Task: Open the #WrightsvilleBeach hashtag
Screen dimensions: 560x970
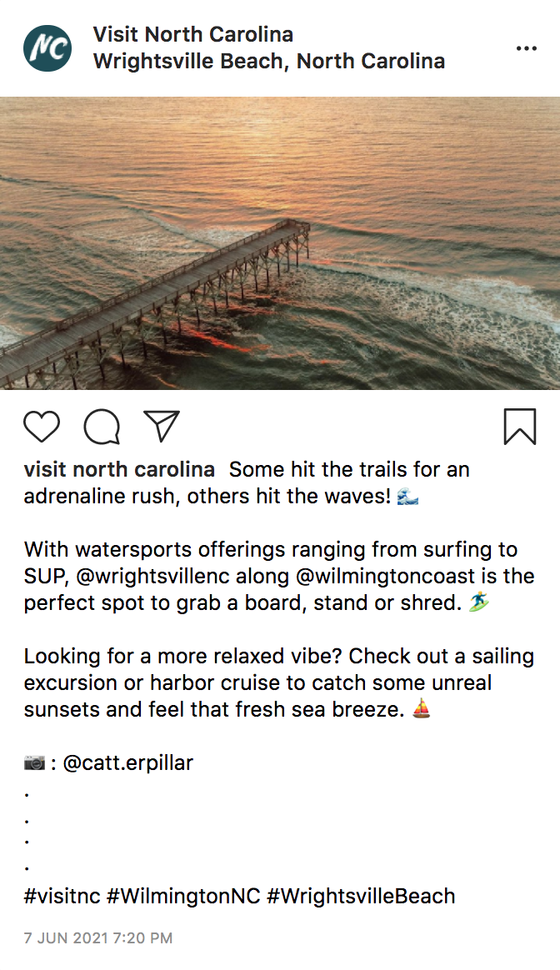Action: point(361,897)
